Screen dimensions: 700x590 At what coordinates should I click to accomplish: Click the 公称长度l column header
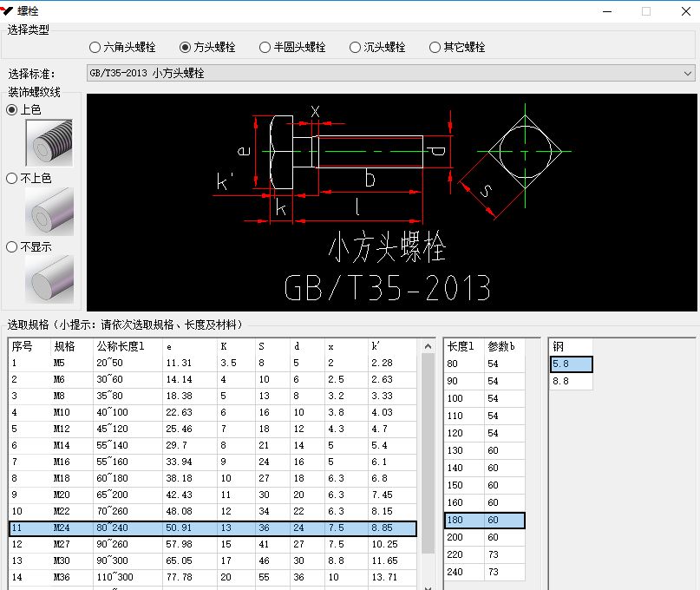pyautogui.click(x=128, y=346)
